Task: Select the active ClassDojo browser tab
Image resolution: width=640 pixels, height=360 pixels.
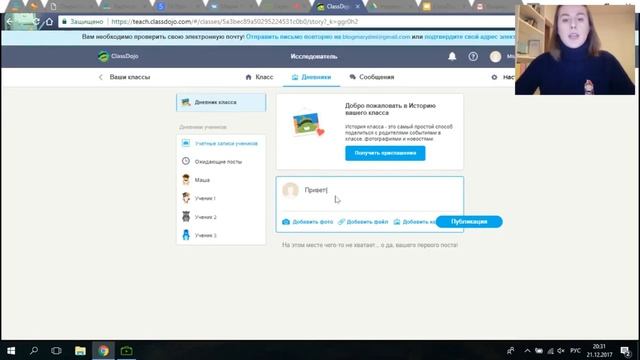Action: pyautogui.click(x=338, y=7)
